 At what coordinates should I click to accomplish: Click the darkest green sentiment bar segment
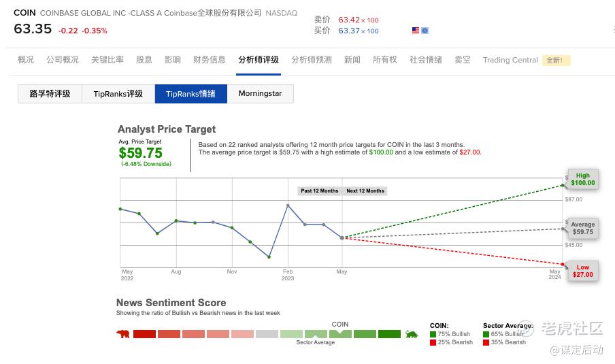tap(389, 334)
